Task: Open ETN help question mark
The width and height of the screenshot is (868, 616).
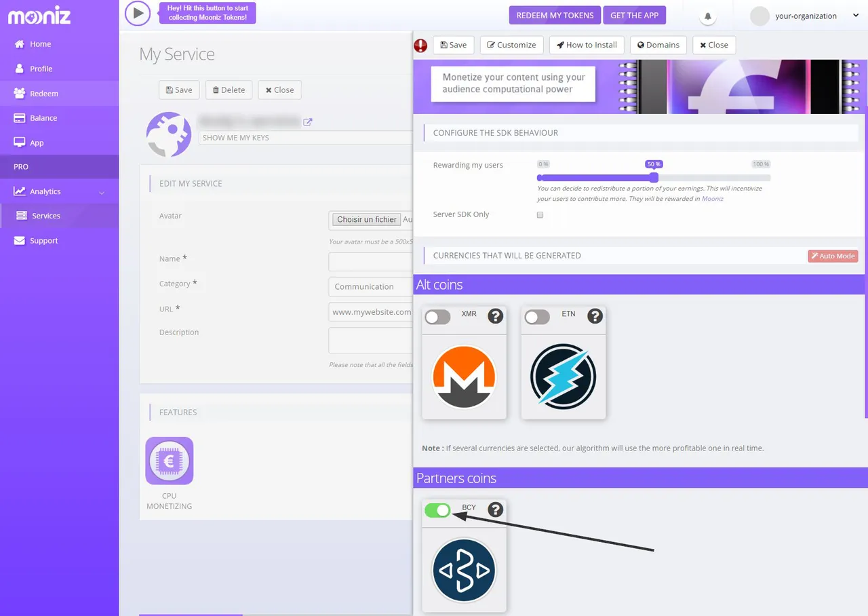Action: (595, 316)
